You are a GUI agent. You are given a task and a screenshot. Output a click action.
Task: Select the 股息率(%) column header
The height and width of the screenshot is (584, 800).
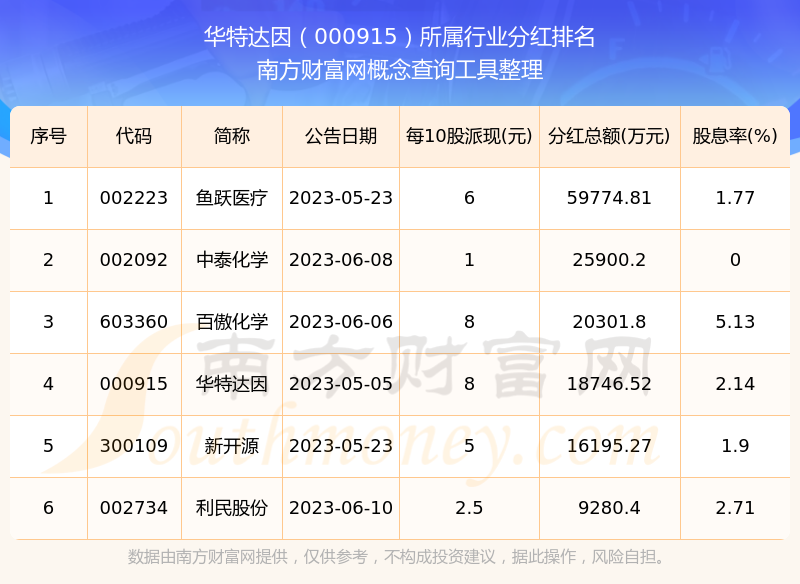point(735,136)
